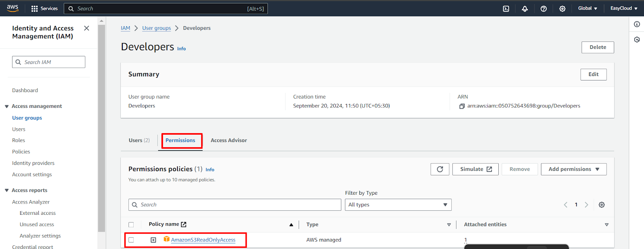Open the EasyCloud account menu
The height and width of the screenshot is (249, 644).
pyautogui.click(x=624, y=8)
